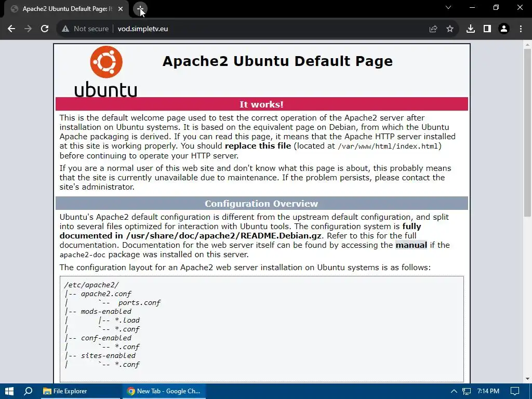Bookmark this page with the star
This screenshot has height=399, width=532.
[x=450, y=29]
